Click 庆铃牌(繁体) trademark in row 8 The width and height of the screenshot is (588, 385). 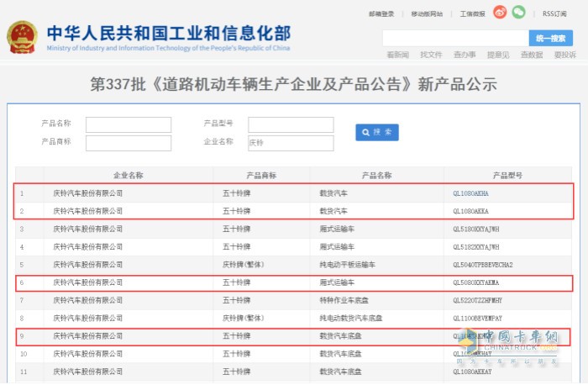coord(243,319)
